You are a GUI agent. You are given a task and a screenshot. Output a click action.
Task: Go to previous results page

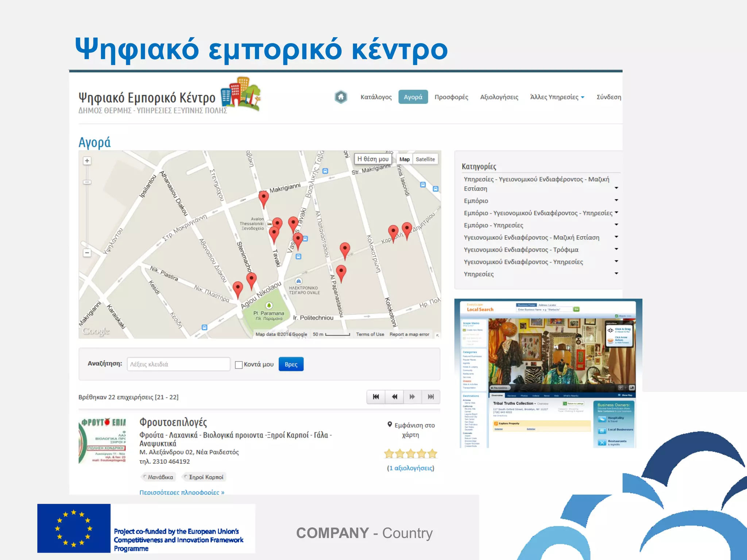click(394, 397)
